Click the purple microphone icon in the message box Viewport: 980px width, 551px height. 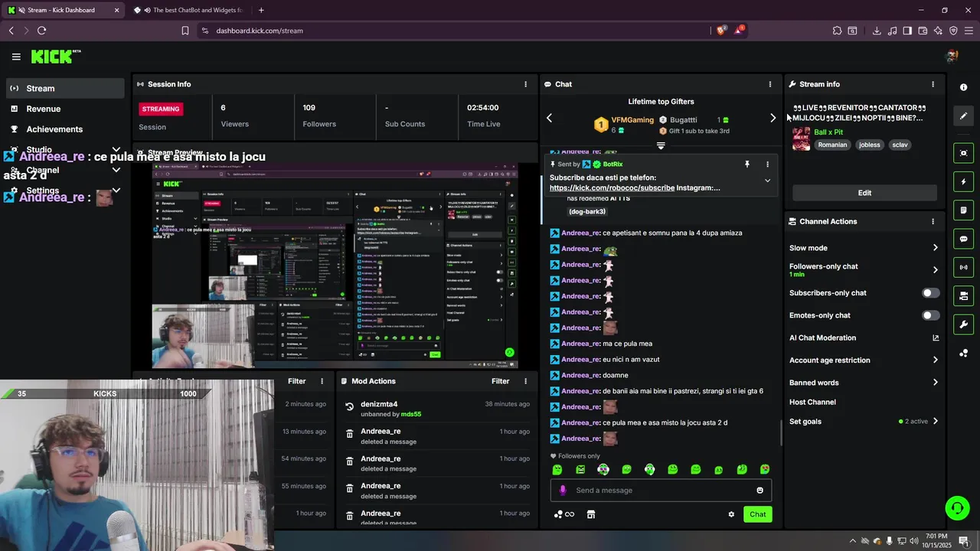[x=563, y=491]
